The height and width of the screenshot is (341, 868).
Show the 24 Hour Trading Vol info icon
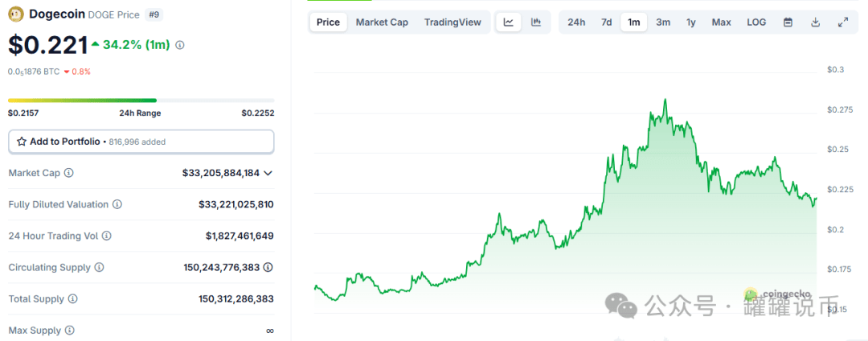coord(106,236)
